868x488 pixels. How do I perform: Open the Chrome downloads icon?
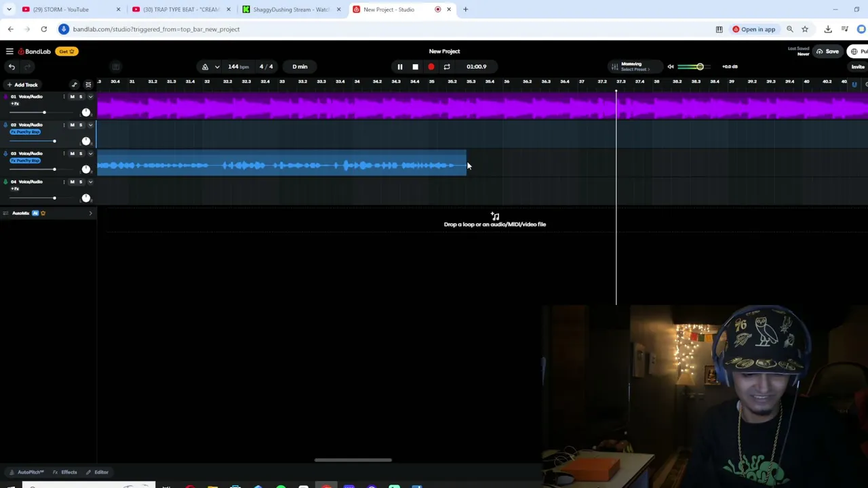[828, 29]
